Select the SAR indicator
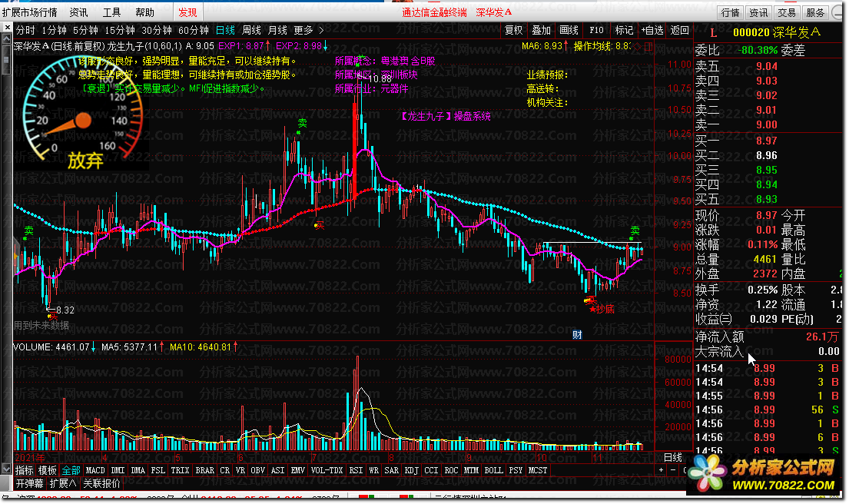The image size is (849, 504). click(x=392, y=470)
